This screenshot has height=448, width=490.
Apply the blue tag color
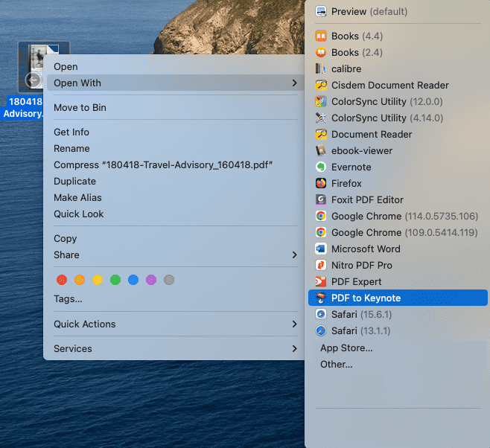[133, 280]
